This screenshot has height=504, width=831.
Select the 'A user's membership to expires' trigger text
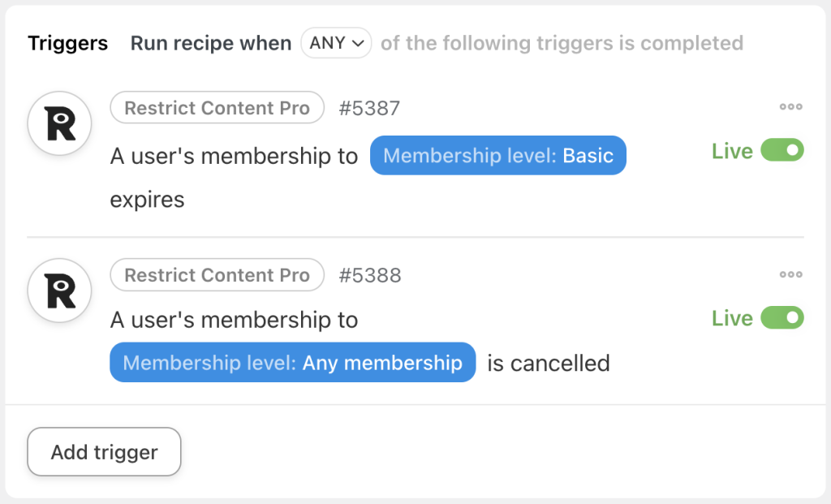[x=233, y=156]
